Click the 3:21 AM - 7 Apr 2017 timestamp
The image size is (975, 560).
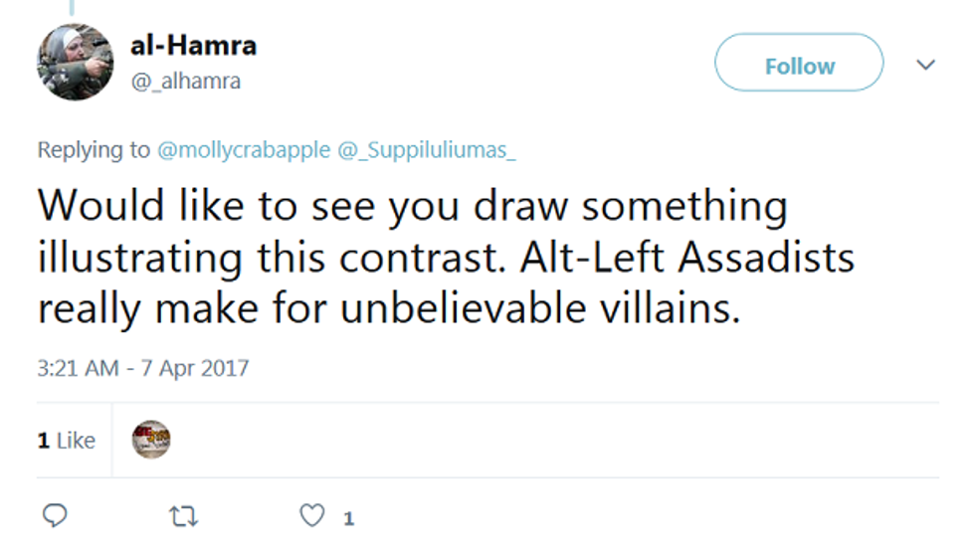tap(142, 368)
